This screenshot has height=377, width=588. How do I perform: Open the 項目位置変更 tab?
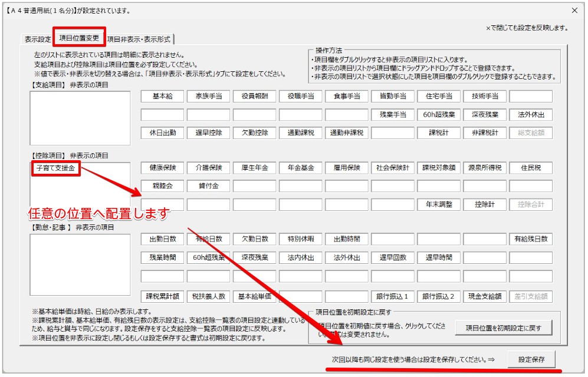[x=79, y=38]
